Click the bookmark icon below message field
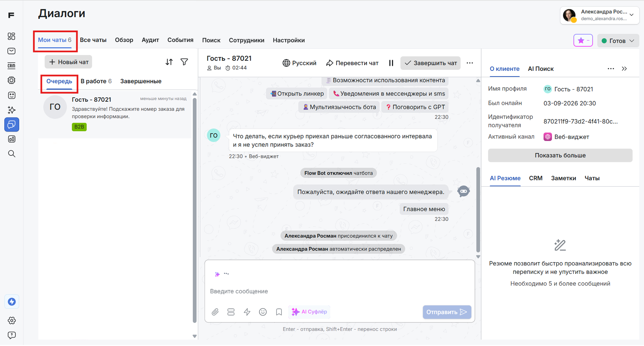This screenshot has width=644, height=346. tap(279, 312)
